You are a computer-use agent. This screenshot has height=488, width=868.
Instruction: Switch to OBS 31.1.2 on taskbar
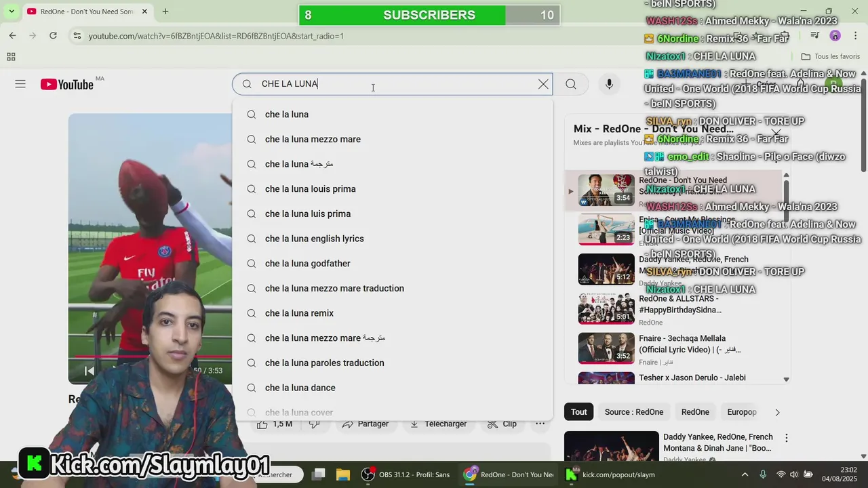[x=406, y=474]
